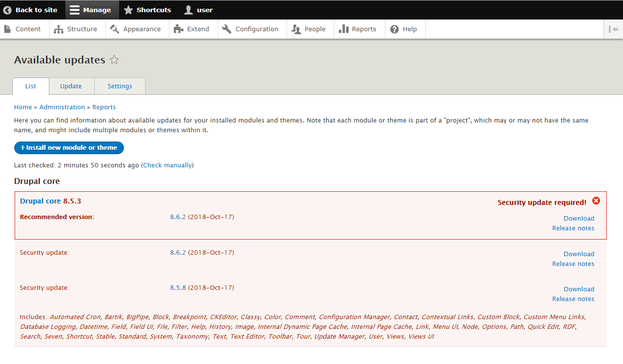
Task: Click the Check manually link
Action: coord(167,165)
